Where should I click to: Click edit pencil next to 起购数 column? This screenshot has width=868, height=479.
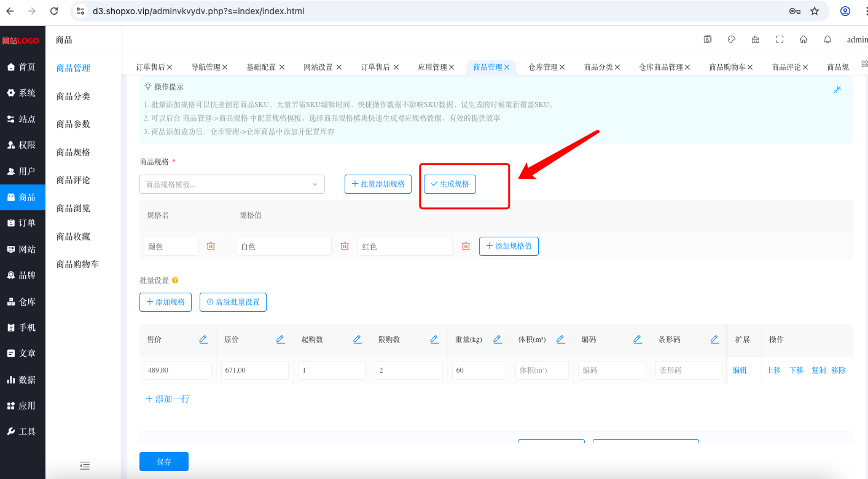pyautogui.click(x=357, y=339)
